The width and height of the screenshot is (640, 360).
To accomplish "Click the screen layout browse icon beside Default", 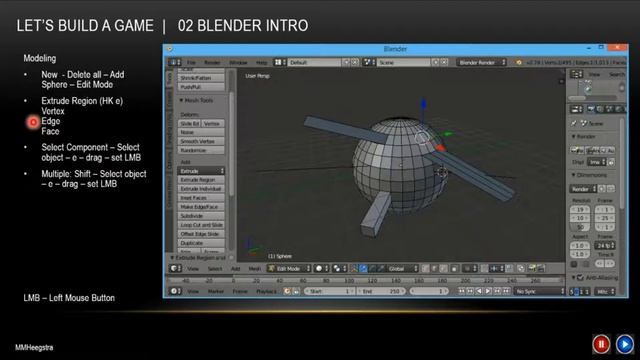I will coord(279,62).
